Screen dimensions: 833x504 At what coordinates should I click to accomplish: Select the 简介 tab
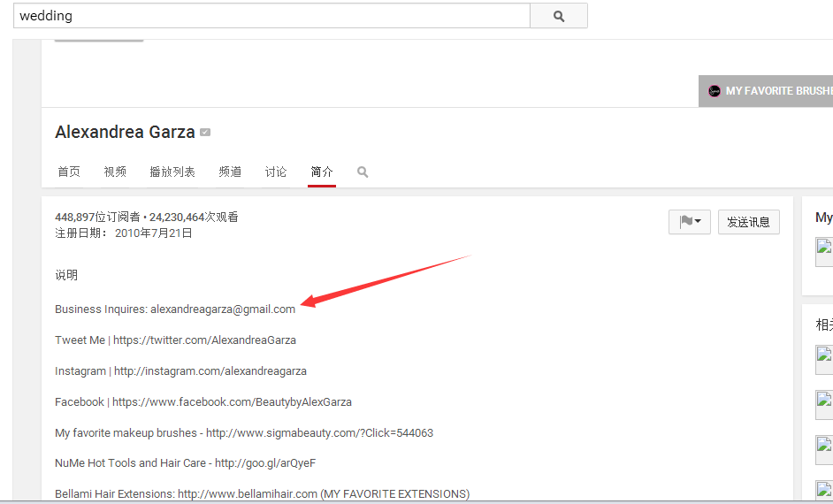click(322, 172)
